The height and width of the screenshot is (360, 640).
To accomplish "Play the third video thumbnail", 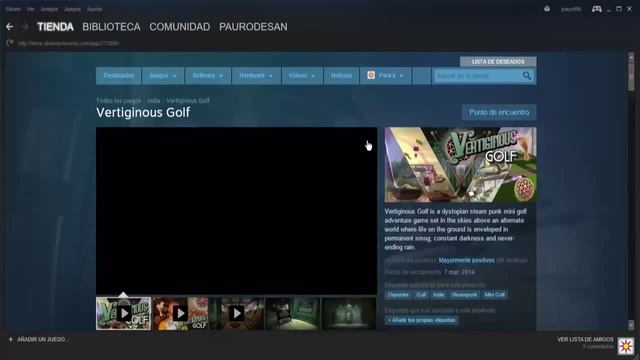I will [x=236, y=313].
